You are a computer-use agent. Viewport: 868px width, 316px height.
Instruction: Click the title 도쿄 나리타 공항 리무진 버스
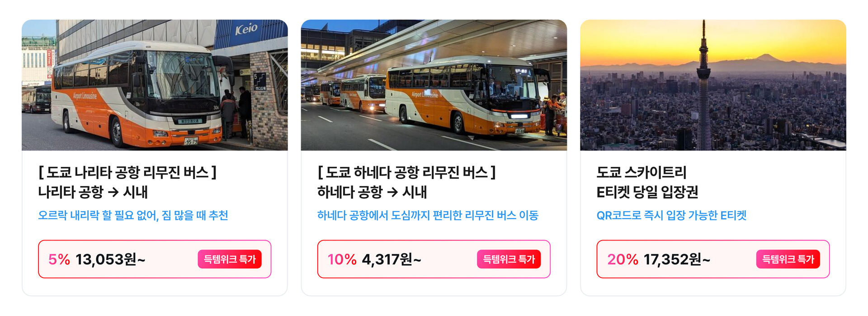pos(127,172)
